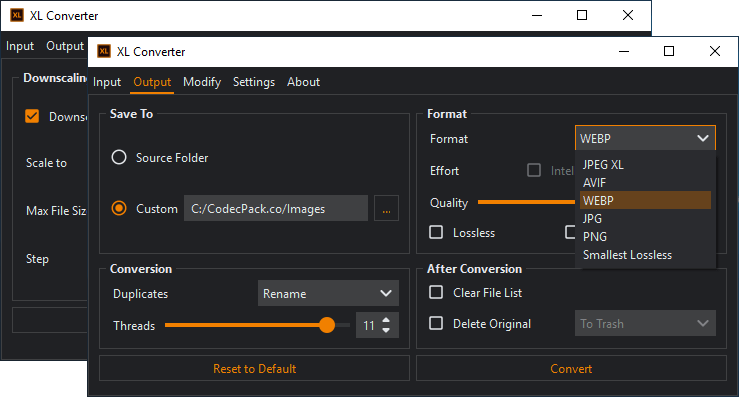739x397 pixels.
Task: Select Input tab in the back window
Action: 20,46
